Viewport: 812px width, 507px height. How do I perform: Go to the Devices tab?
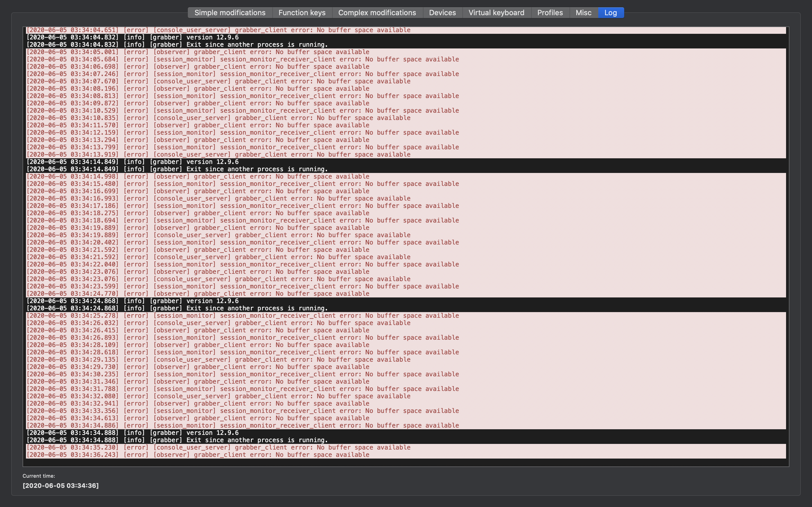click(442, 13)
